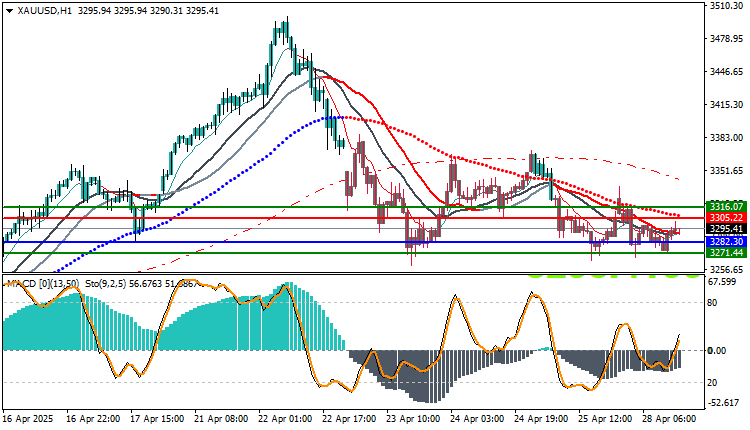This screenshot has height=430, width=750.
Task: Select the 24 Apr 19:00 time label
Action: [541, 419]
